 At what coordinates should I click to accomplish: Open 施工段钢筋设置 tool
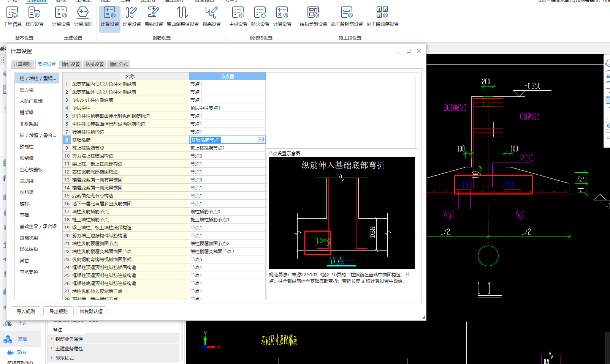pyautogui.click(x=347, y=17)
